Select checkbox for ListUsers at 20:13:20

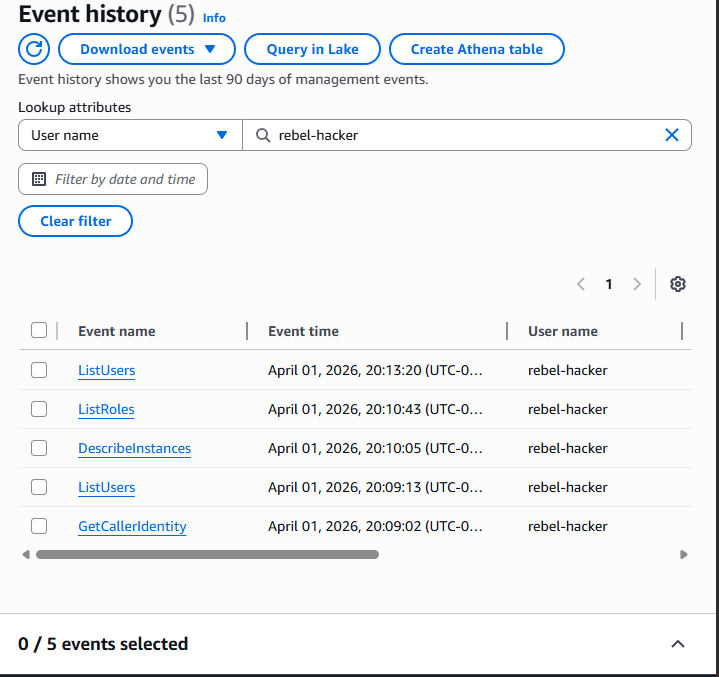pos(39,370)
